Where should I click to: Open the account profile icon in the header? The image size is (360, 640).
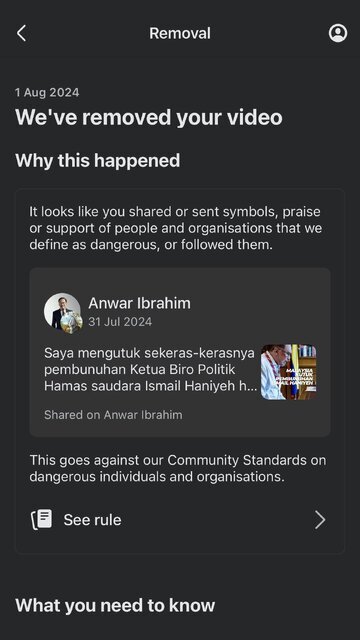coord(338,33)
